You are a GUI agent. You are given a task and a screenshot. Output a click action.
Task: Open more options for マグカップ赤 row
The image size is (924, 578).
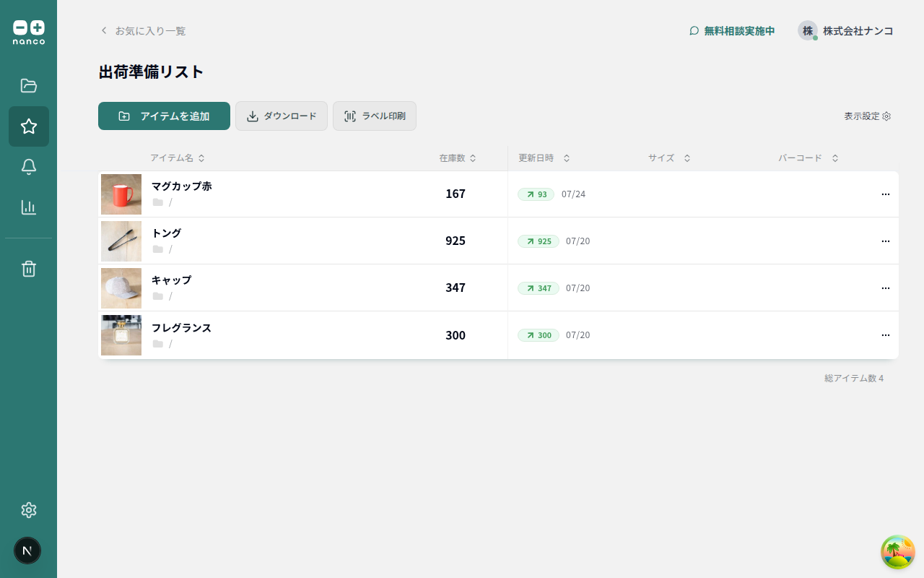coord(885,194)
